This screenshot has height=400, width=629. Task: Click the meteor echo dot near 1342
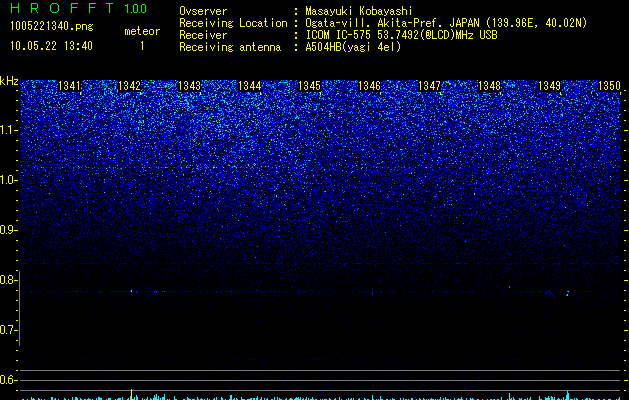(132, 290)
